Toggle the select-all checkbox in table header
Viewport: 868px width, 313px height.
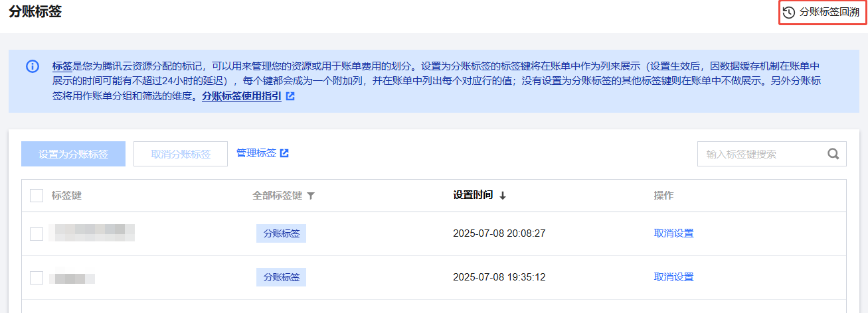(37, 196)
